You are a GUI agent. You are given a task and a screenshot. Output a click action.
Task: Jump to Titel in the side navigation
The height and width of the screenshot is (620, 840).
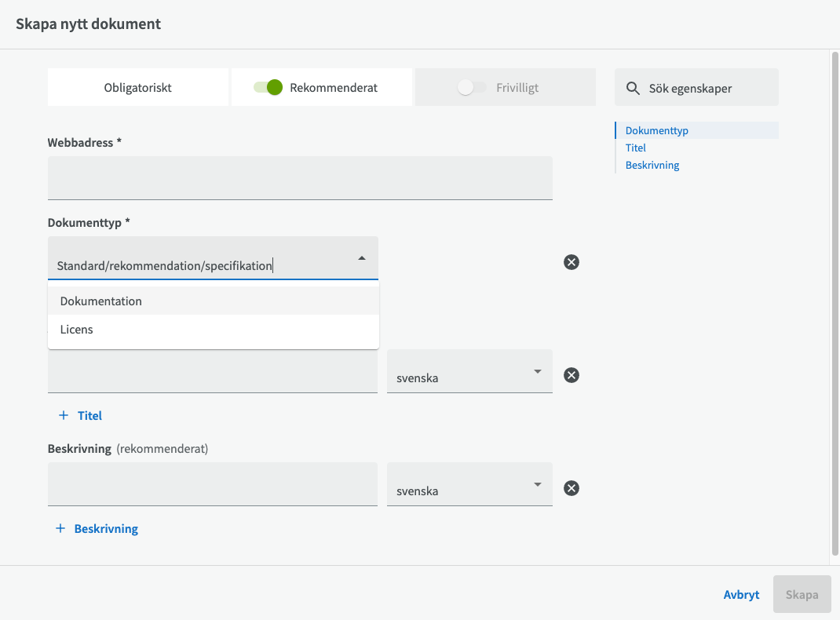click(x=636, y=148)
